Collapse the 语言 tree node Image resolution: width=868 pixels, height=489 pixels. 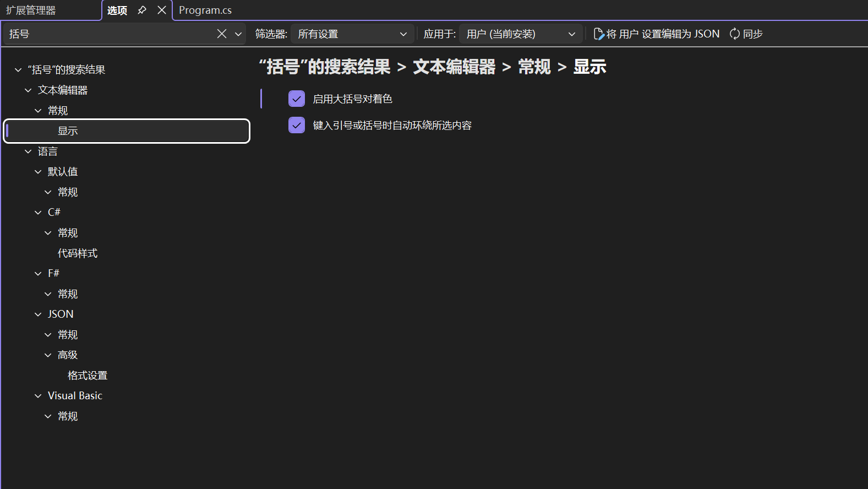(28, 151)
